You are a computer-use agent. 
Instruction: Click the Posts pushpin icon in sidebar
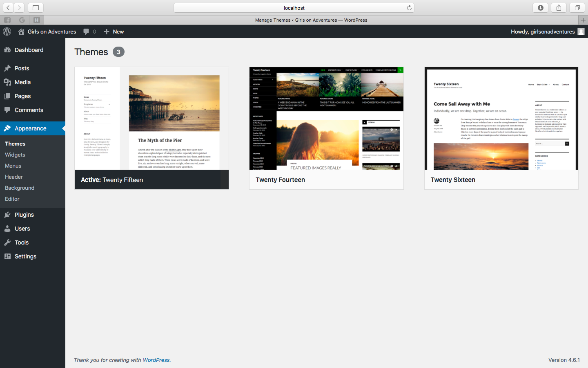7,68
